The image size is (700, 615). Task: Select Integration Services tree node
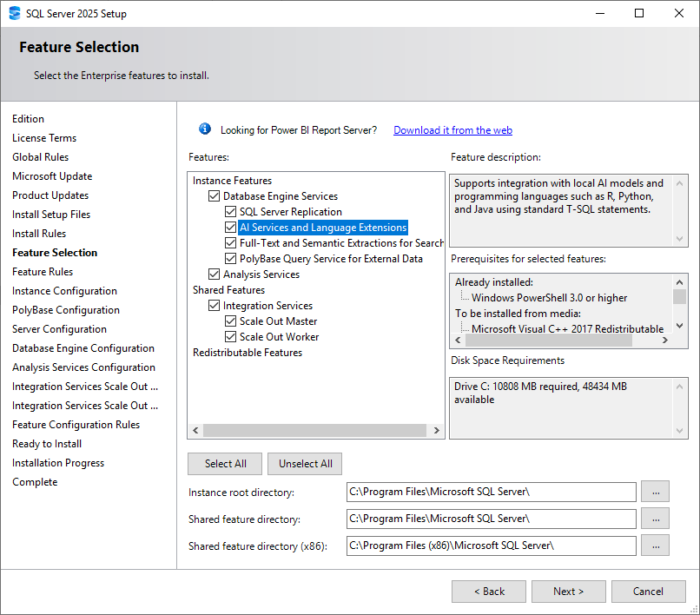click(267, 306)
